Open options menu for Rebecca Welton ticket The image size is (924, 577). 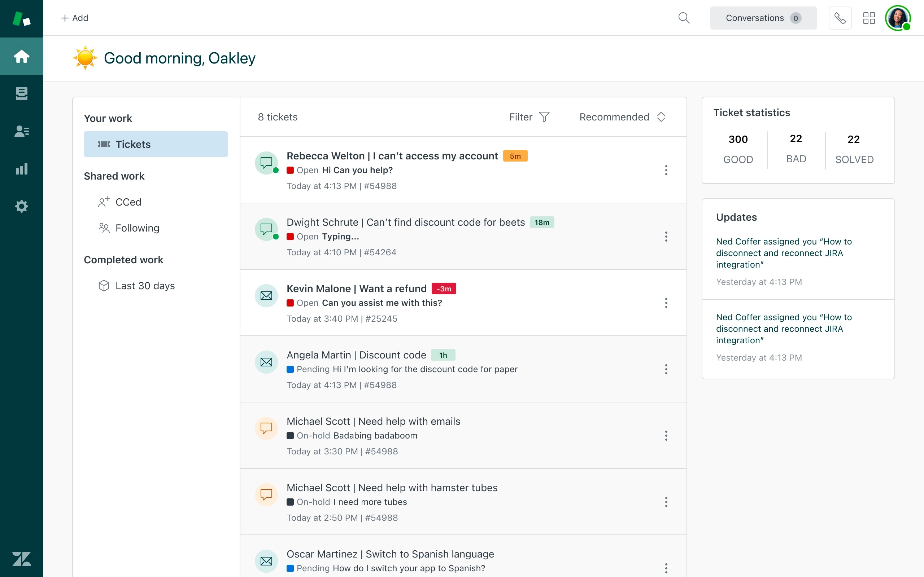666,170
